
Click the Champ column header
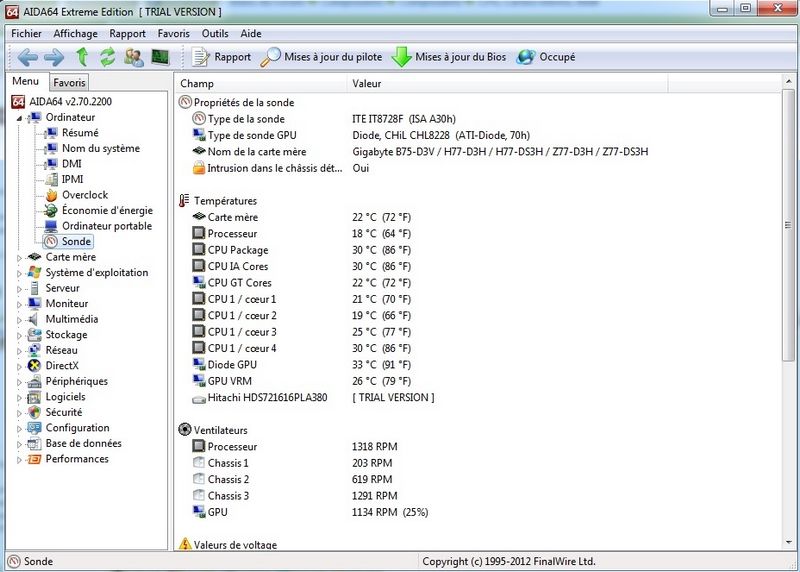pyautogui.click(x=261, y=84)
